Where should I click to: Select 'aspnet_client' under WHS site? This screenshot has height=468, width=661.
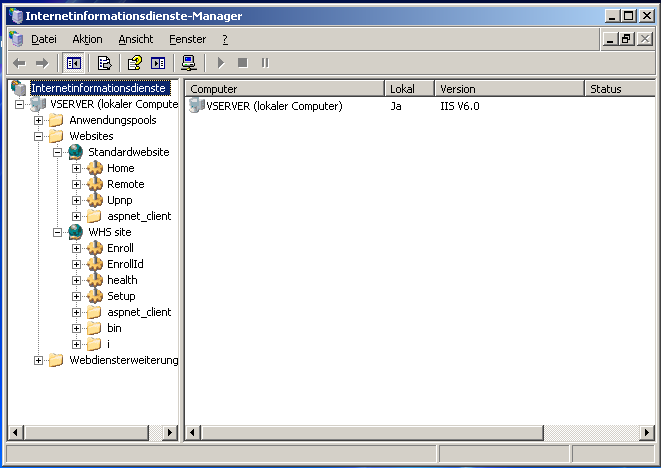pyautogui.click(x=139, y=312)
